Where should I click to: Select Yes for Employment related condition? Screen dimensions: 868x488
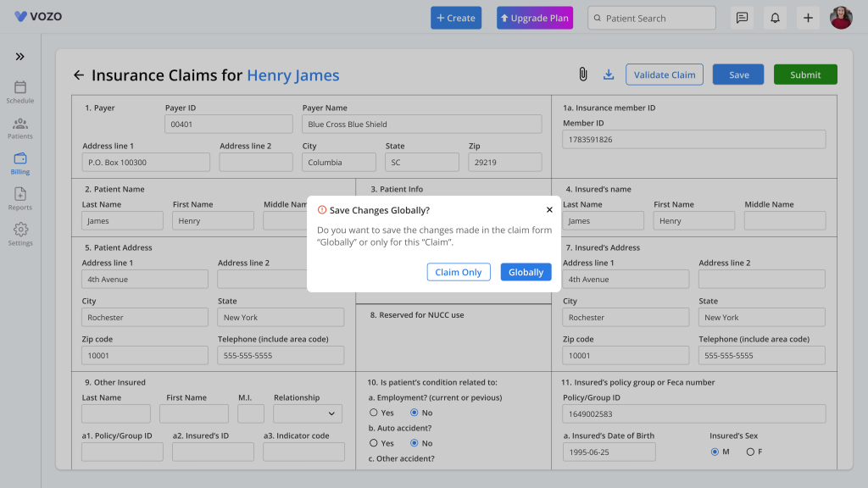(x=374, y=413)
